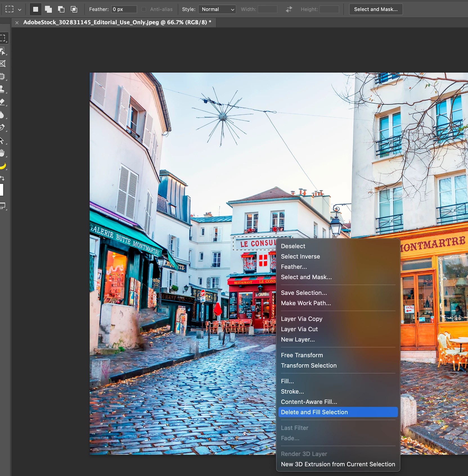Click the marquee tool preset icon in options bar
The image size is (468, 476).
point(10,9)
